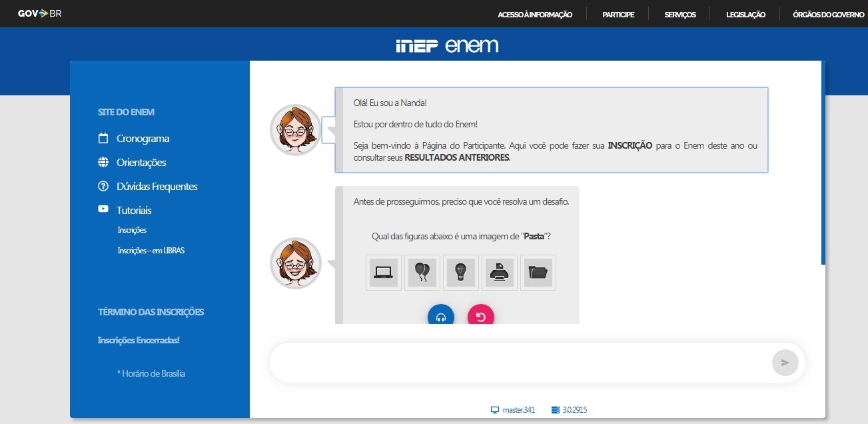
Task: Click the server icon beside 3.0.2915
Action: 556,410
